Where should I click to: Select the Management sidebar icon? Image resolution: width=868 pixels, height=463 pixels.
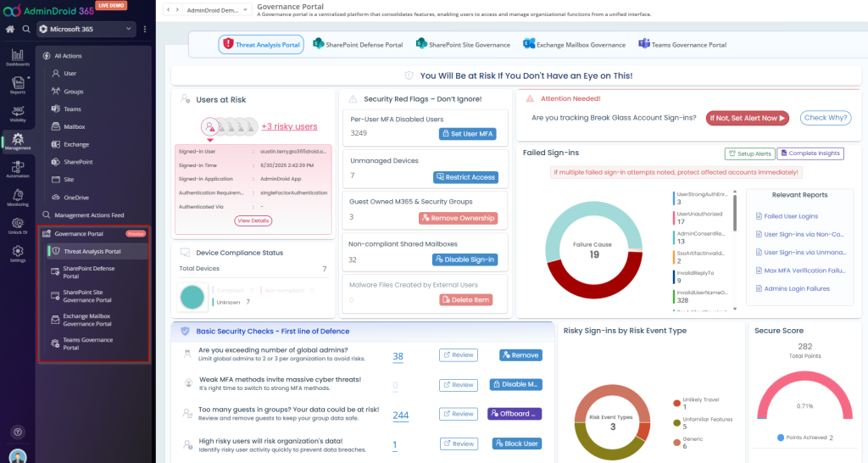[18, 142]
